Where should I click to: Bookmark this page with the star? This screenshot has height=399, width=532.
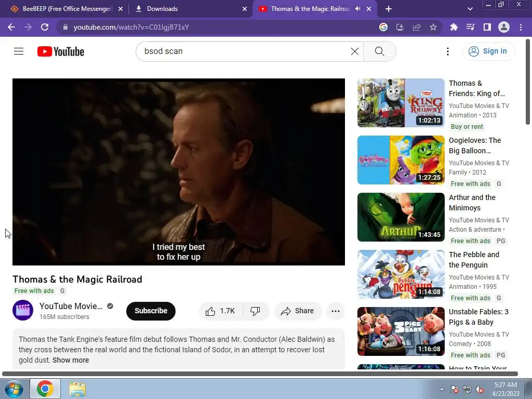[433, 27]
